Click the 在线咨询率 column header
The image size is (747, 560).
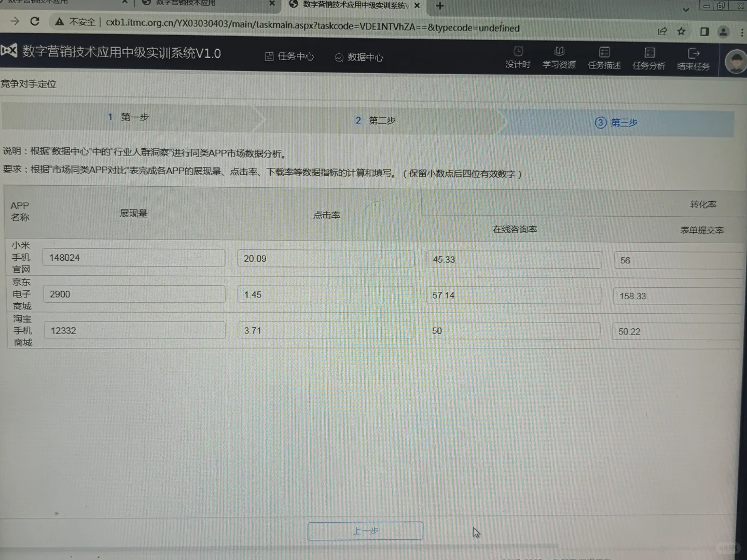click(x=515, y=229)
